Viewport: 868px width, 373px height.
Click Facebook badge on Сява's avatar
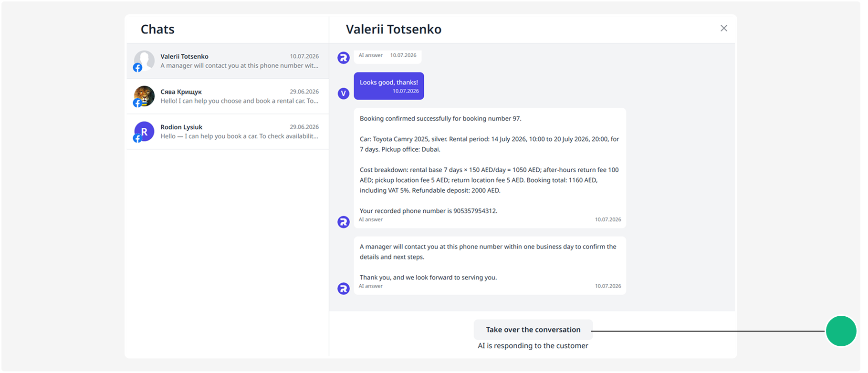[137, 103]
